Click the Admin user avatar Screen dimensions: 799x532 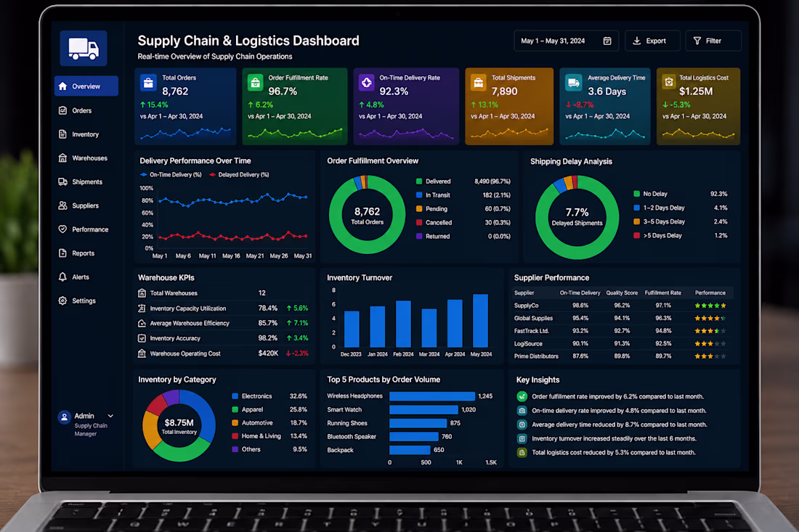click(64, 417)
